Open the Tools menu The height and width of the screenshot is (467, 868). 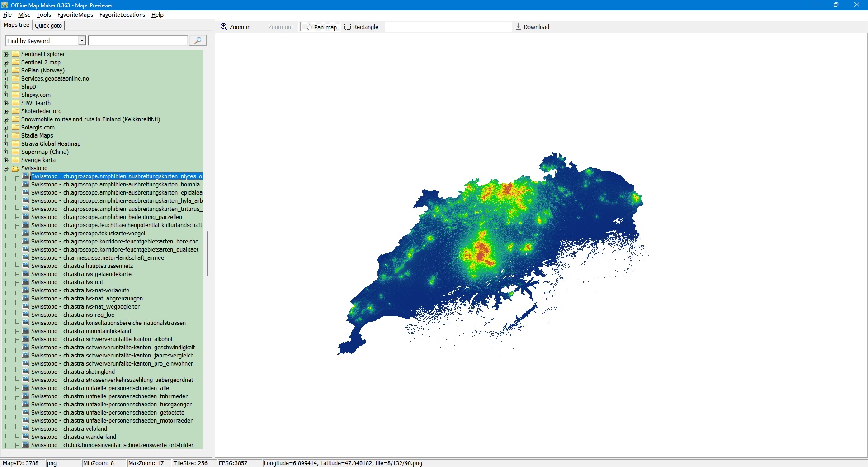43,15
